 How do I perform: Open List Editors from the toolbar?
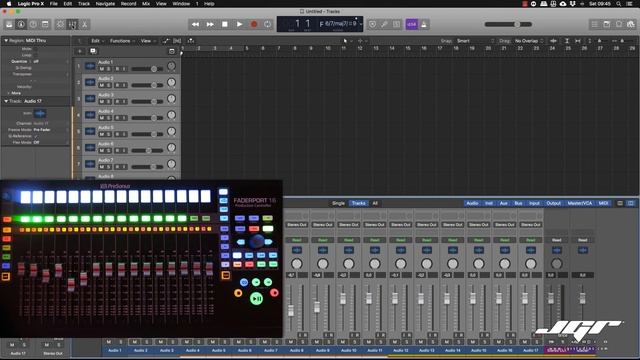[x=595, y=24]
